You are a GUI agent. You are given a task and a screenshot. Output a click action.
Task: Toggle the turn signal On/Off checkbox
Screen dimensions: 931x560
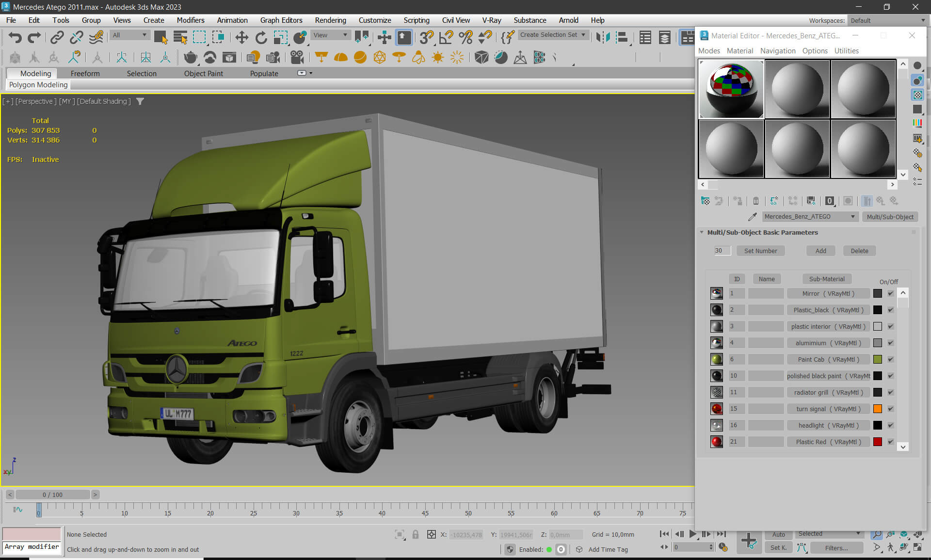[891, 409]
